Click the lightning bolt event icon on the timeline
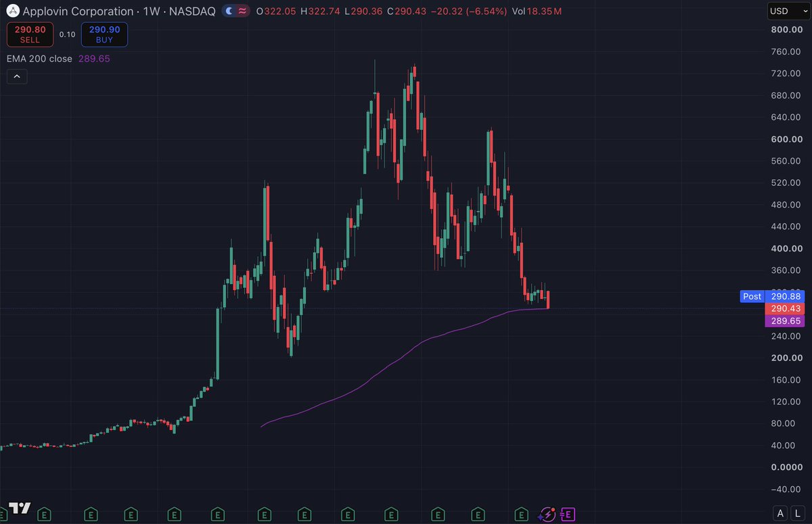 click(x=547, y=515)
